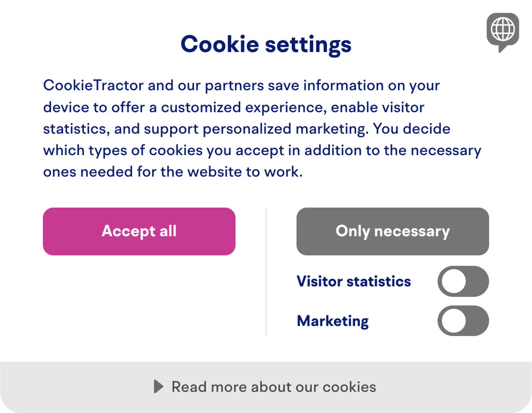
Task: Click the speech bubble tail of globe icon
Action: (502, 49)
